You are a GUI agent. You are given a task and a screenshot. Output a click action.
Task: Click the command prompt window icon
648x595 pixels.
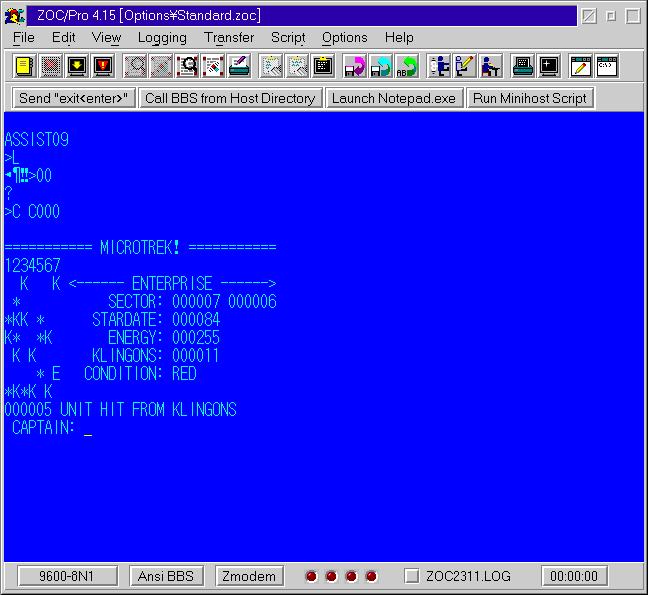pyautogui.click(x=607, y=66)
